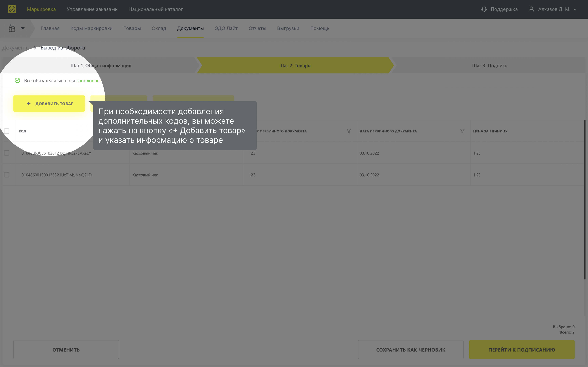The width and height of the screenshot is (588, 367).
Task: Filter by primary document number funnel icon
Action: (349, 131)
